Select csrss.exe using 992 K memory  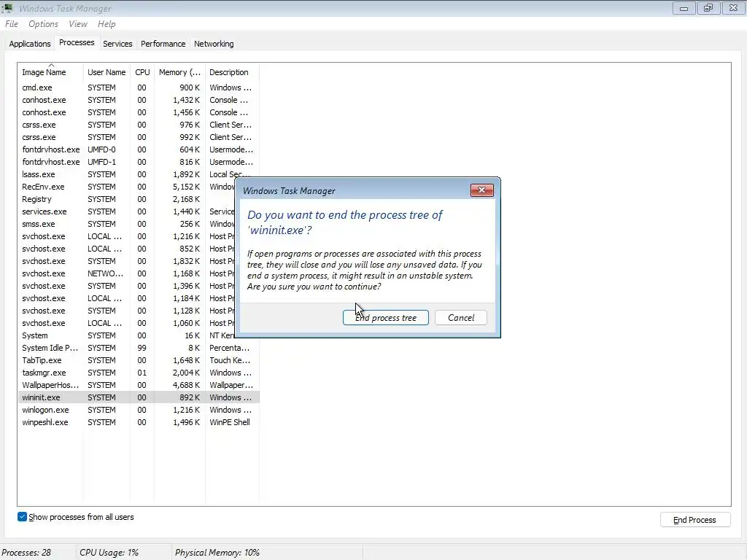click(139, 137)
